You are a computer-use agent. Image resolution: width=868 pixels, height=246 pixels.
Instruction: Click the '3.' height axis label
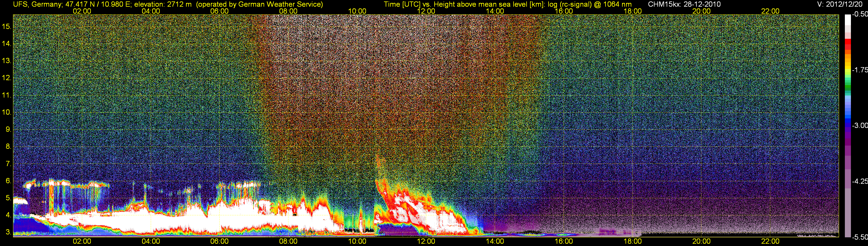coord(8,232)
